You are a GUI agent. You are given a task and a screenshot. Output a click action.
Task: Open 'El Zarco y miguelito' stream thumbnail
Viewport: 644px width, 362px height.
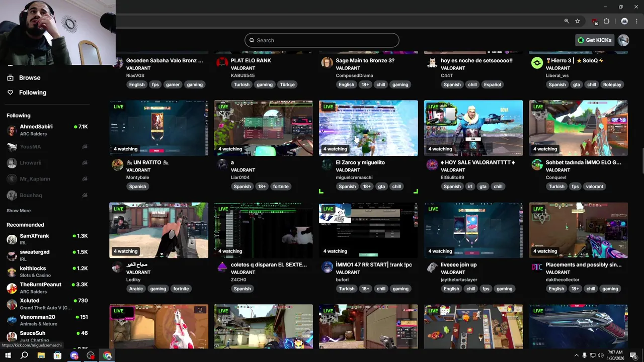point(368,128)
